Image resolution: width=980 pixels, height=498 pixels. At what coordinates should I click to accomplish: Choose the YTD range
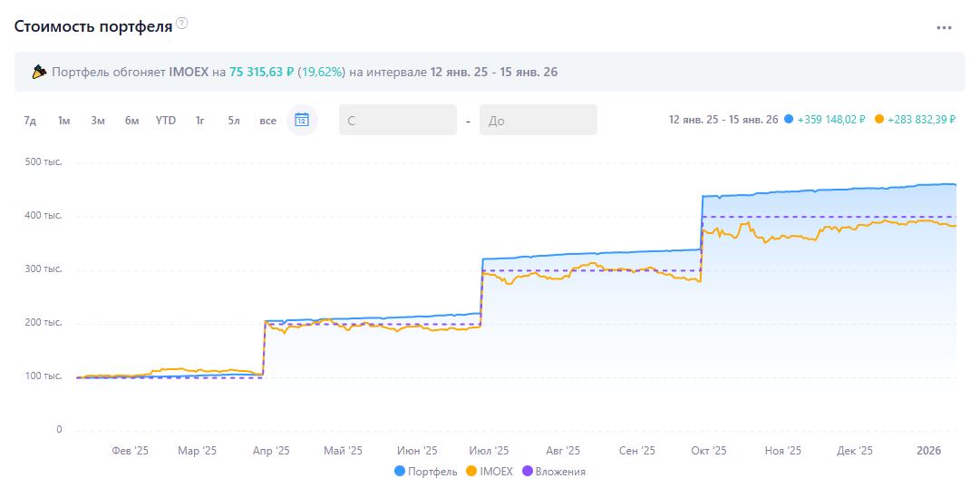coord(166,121)
